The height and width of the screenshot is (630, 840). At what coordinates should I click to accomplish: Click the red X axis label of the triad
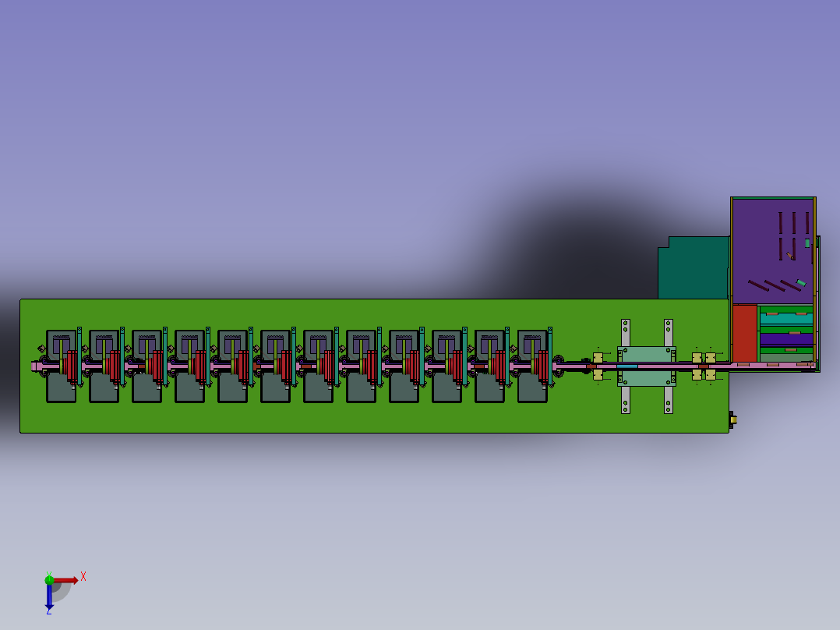click(83, 577)
